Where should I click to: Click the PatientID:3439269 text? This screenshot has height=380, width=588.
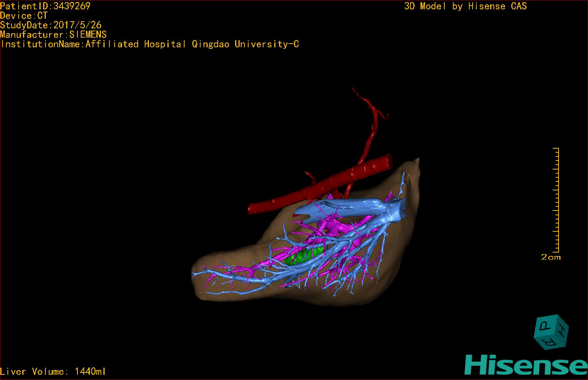point(45,6)
